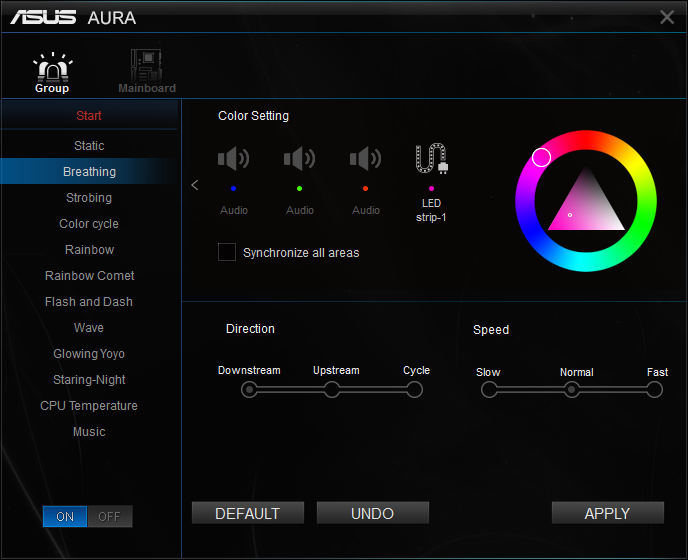This screenshot has width=688, height=560.
Task: Click the green dot under second Audio
Action: click(299, 188)
